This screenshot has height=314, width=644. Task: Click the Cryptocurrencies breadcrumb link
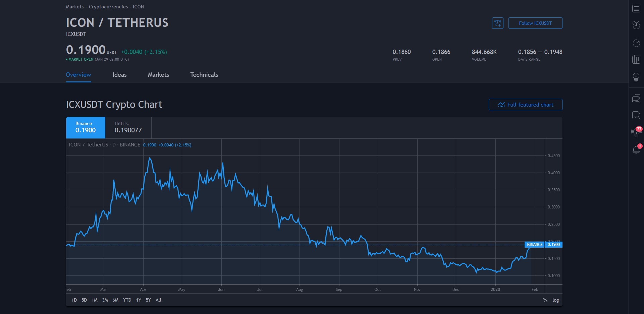pos(108,7)
